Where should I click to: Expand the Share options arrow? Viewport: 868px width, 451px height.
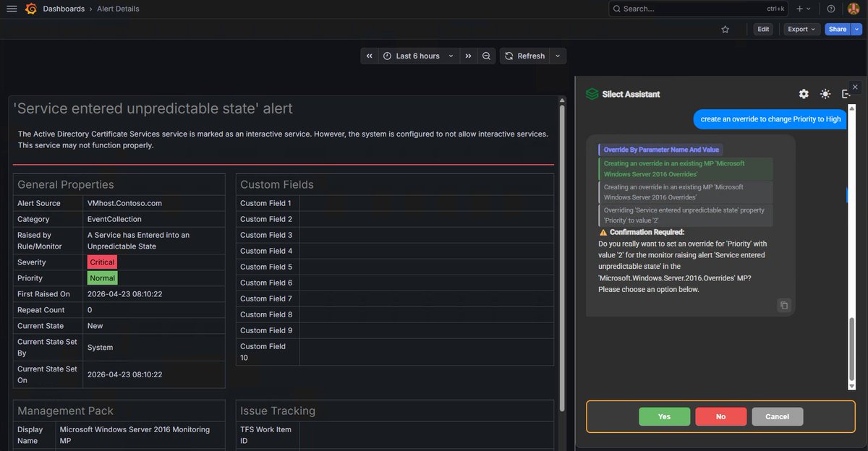pyautogui.click(x=857, y=30)
